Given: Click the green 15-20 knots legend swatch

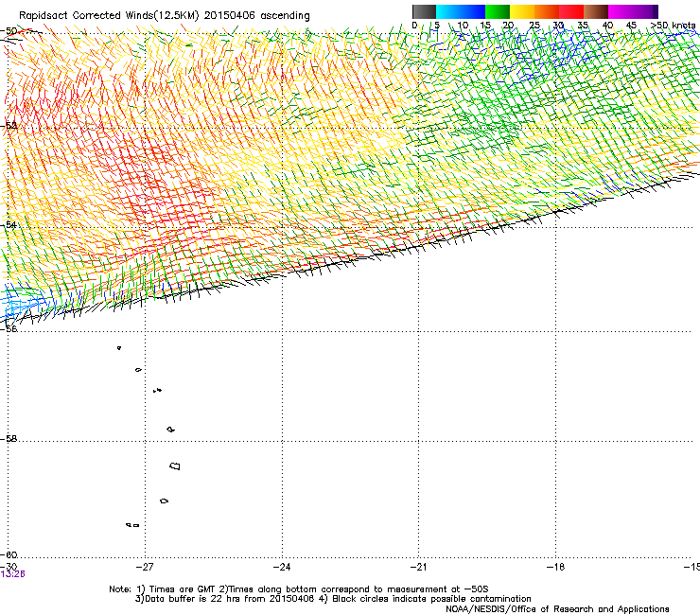Looking at the screenshot, I should click(x=498, y=11).
